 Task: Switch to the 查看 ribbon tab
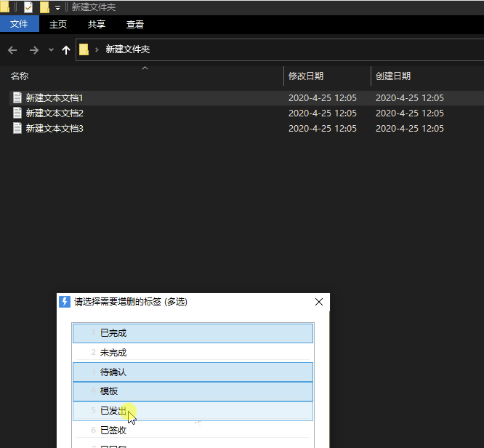click(x=135, y=24)
